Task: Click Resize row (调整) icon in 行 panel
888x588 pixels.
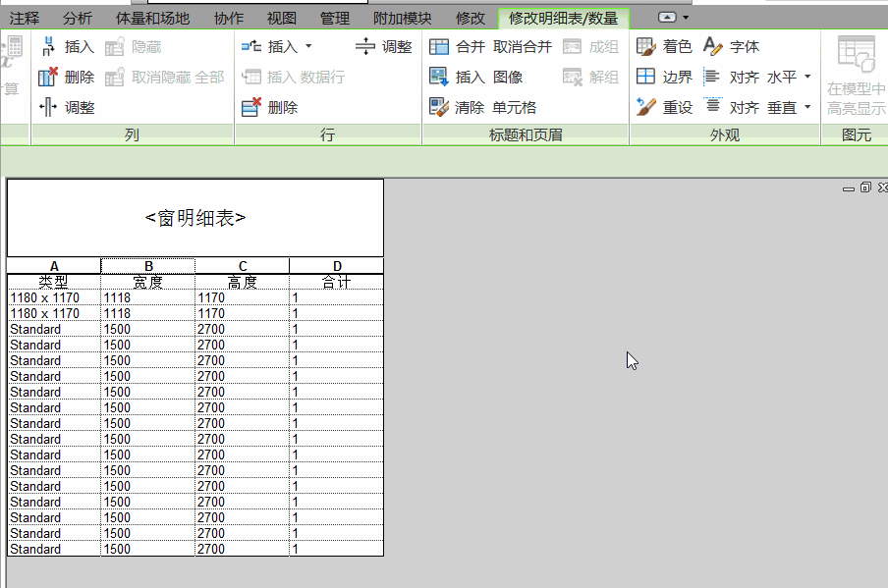Action: pos(365,46)
